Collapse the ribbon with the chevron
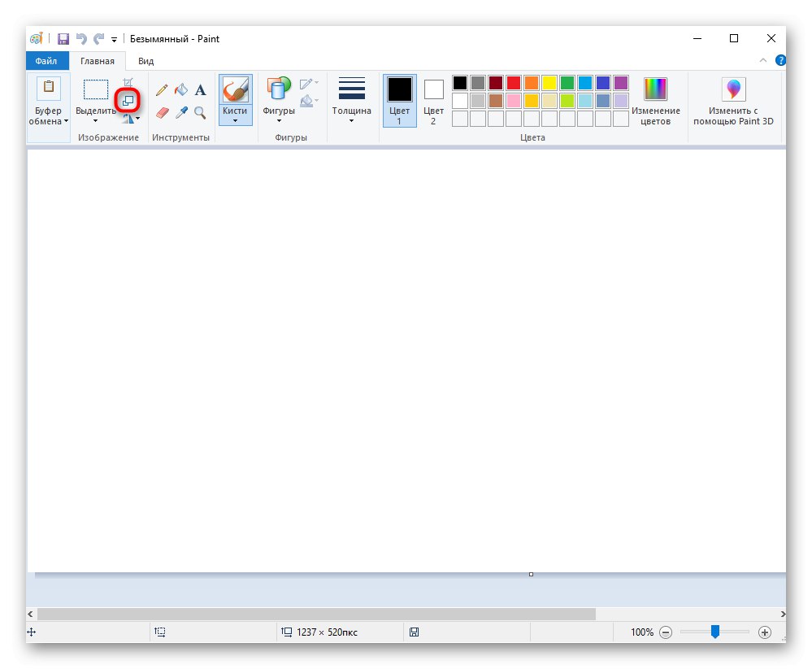This screenshot has height=669, width=812. pyautogui.click(x=762, y=61)
